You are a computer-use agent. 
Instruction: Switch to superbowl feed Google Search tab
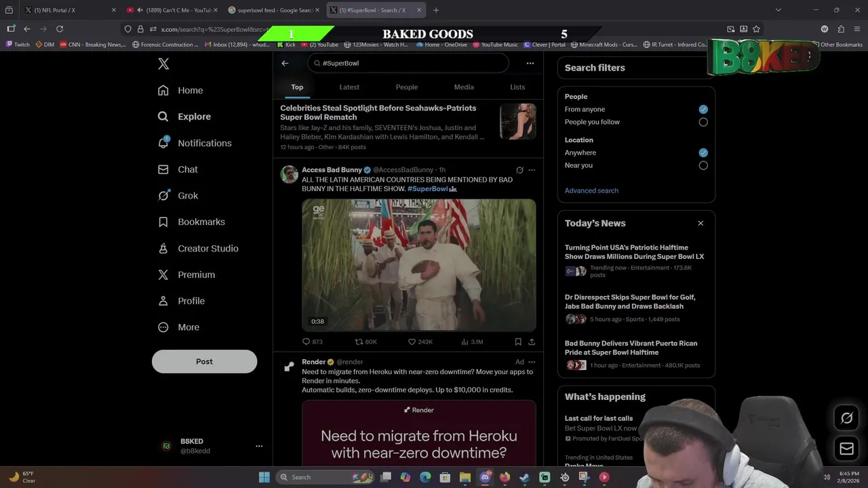[273, 10]
